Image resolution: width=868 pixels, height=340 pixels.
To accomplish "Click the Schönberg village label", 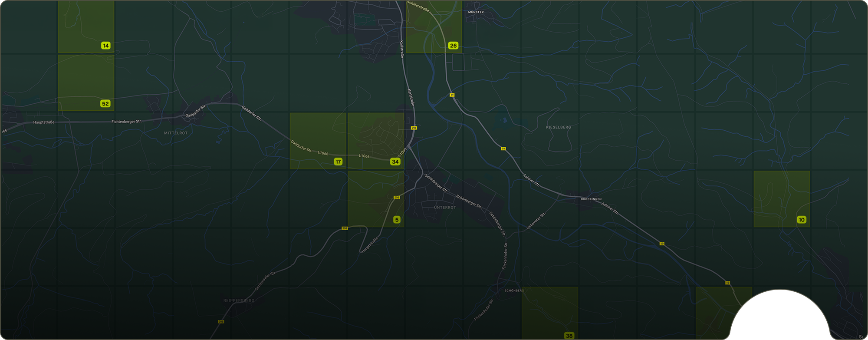I will pos(514,290).
